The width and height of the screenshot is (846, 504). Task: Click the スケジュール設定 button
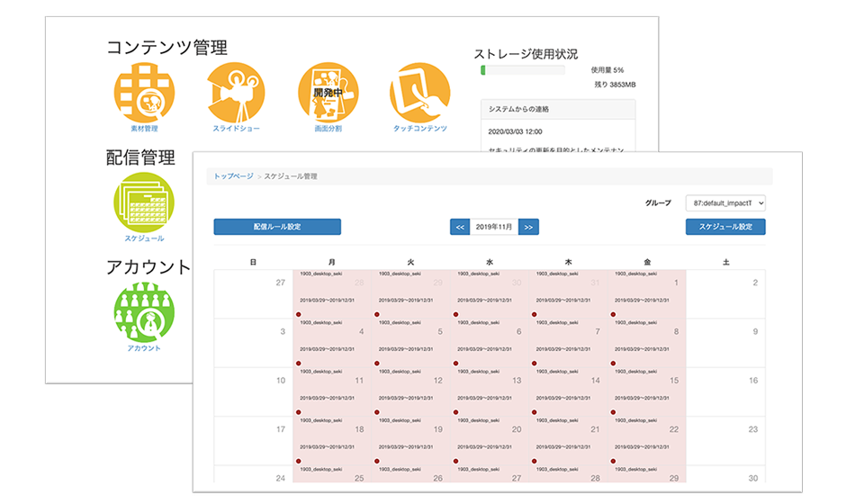[x=725, y=227]
